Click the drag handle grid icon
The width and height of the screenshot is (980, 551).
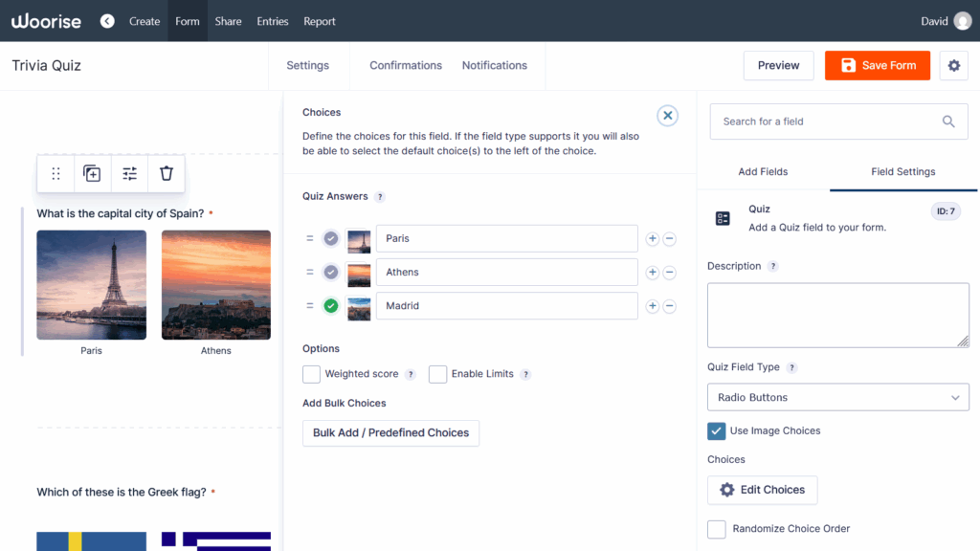(x=56, y=173)
